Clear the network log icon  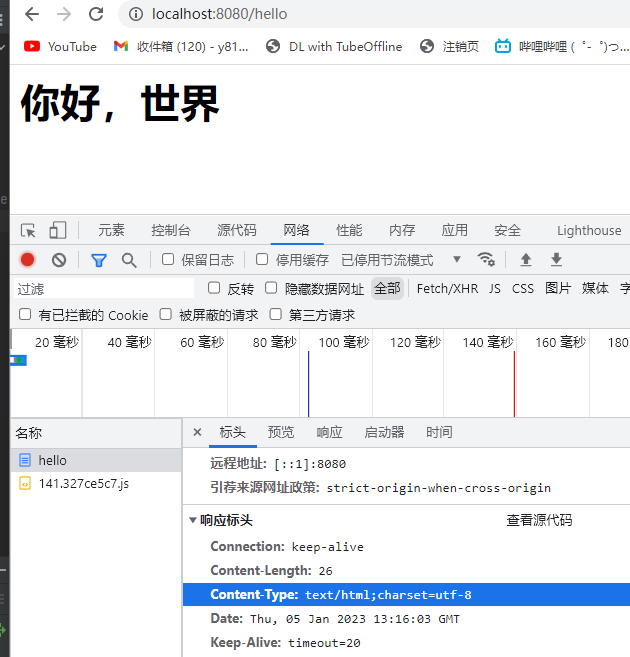[x=59, y=260]
